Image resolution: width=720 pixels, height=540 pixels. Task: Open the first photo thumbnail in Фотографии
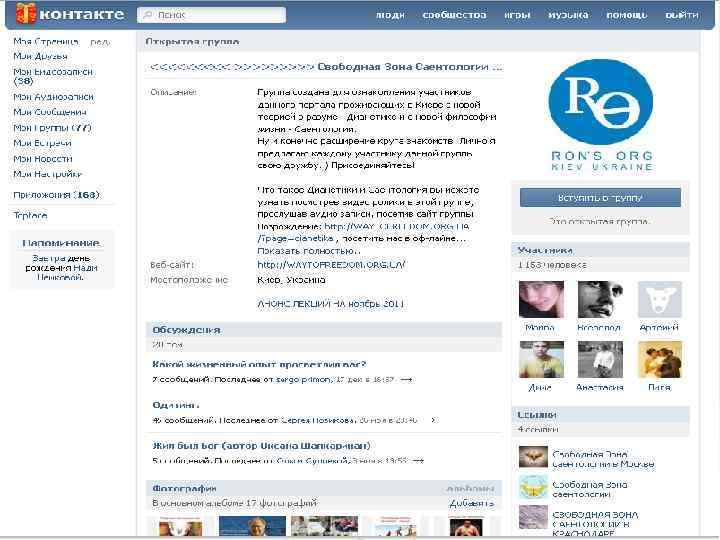tap(180, 527)
